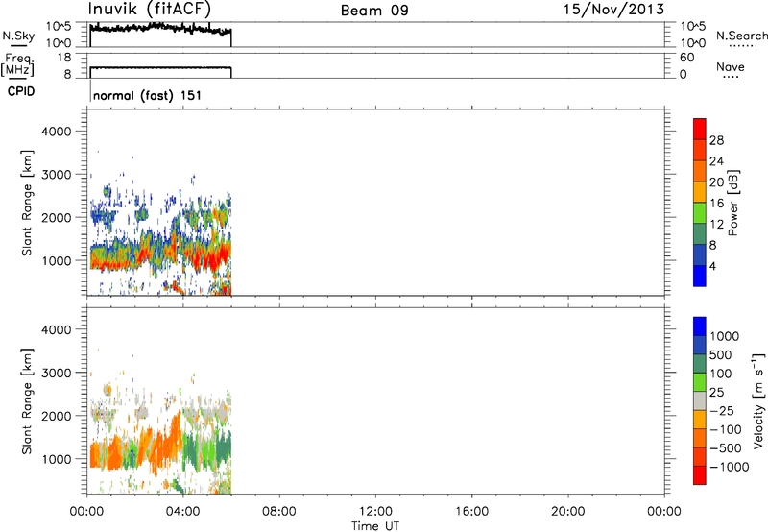Pick the top blue segment of Velocity bar
Image resolution: width=768 pixels, height=532 pixels.
click(x=700, y=326)
